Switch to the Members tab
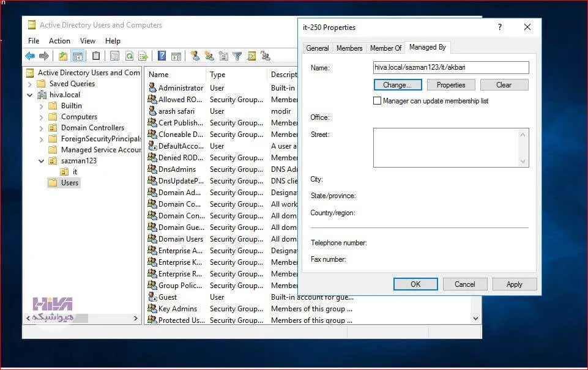The height and width of the screenshot is (370, 588). point(349,48)
